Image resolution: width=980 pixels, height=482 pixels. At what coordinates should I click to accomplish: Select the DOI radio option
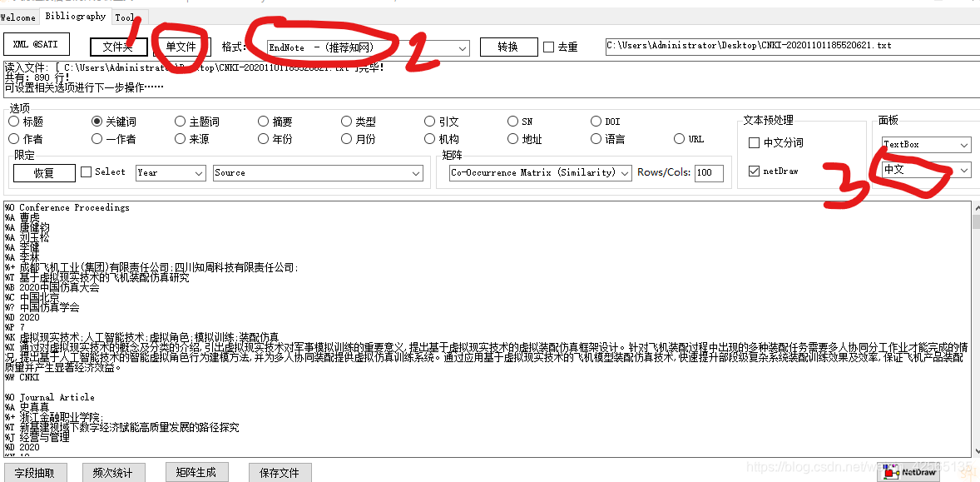[x=596, y=122]
